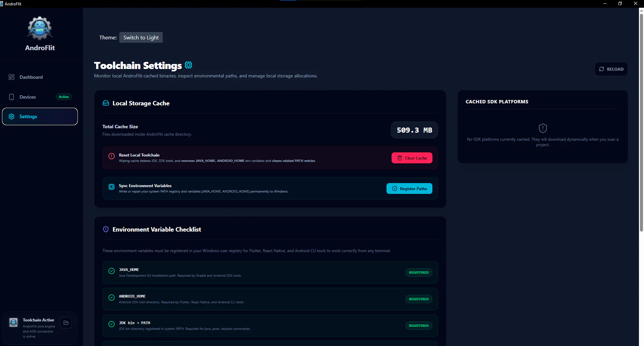Click the reload arrows icon
Screen dimensions: 644x346
click(602, 69)
